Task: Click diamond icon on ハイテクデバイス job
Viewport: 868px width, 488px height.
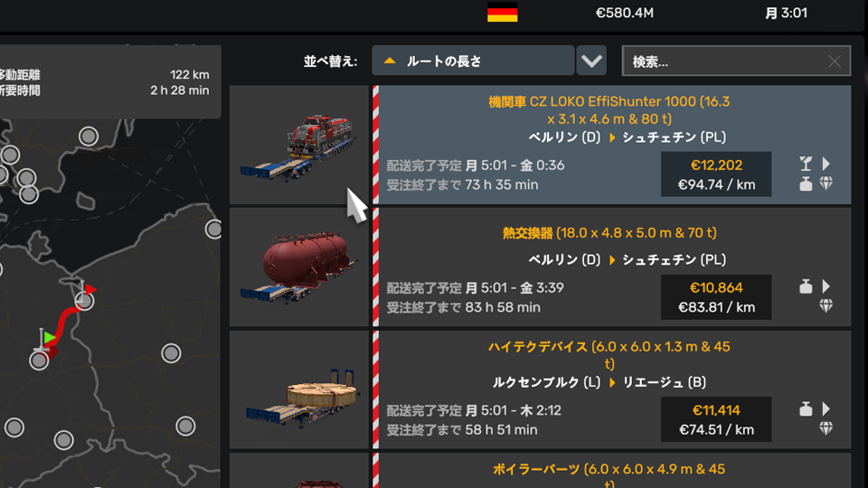Action: point(826,428)
